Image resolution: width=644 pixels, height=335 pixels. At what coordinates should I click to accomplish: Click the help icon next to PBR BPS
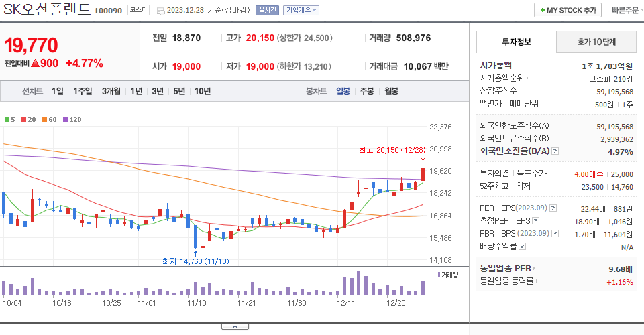click(x=555, y=234)
